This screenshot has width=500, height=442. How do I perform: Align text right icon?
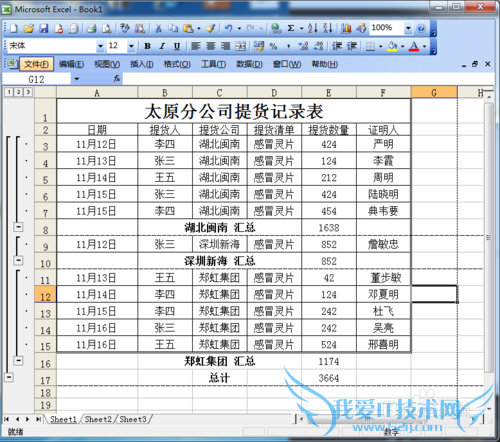[225, 46]
